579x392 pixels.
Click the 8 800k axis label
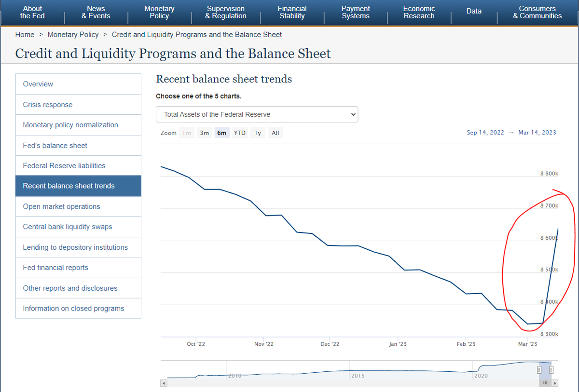549,173
